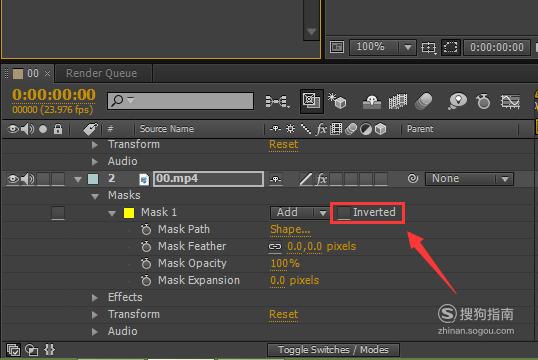
Task: Expand bottom Audio group under 00.mp4
Action: click(x=95, y=332)
